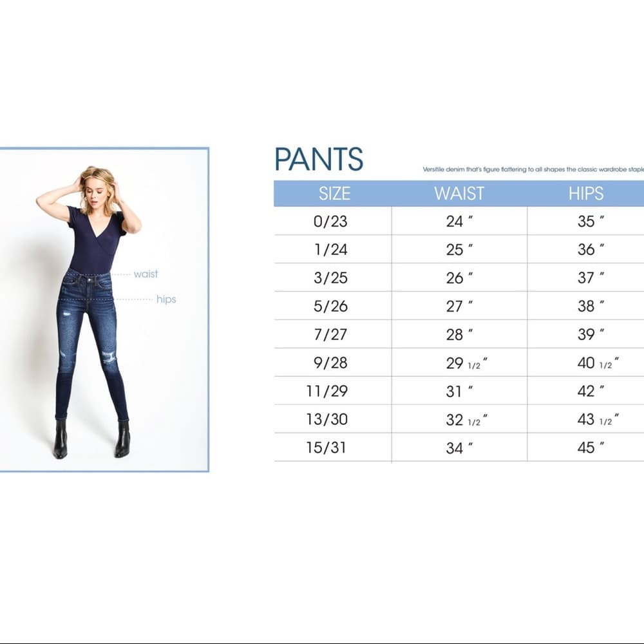The image size is (644, 644).
Task: Click hips value 35"
Action: tap(591, 222)
